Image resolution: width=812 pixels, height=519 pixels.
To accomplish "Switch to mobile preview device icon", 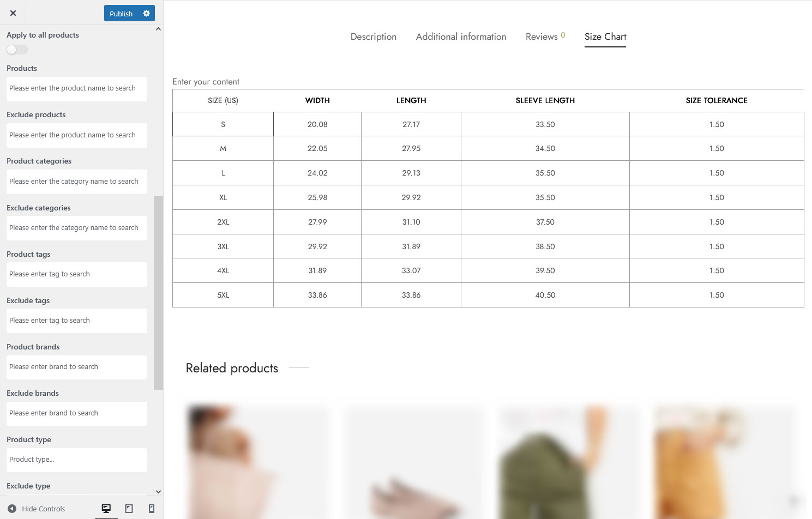I will [x=152, y=509].
